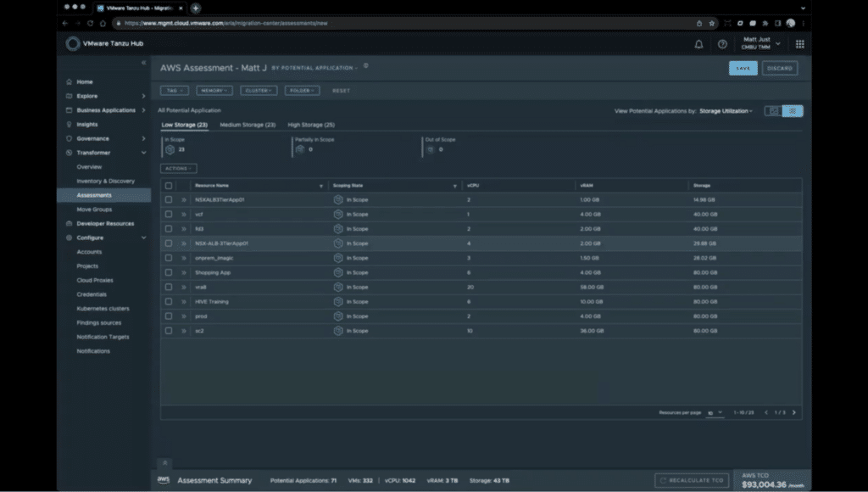Open the Storage Utilization view dropdown

(726, 111)
